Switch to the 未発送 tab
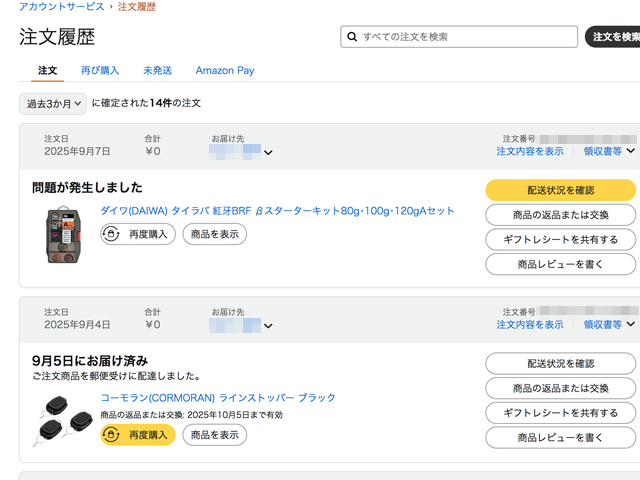 [x=157, y=70]
